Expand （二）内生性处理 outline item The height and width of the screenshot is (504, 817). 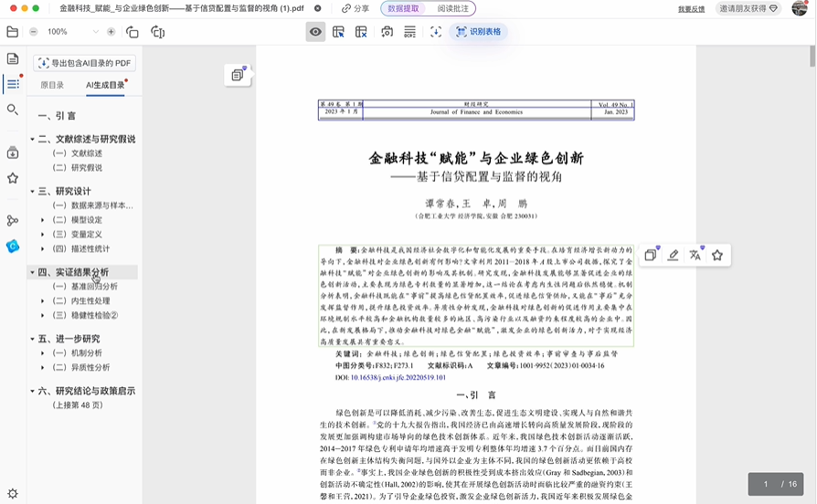[43, 301]
